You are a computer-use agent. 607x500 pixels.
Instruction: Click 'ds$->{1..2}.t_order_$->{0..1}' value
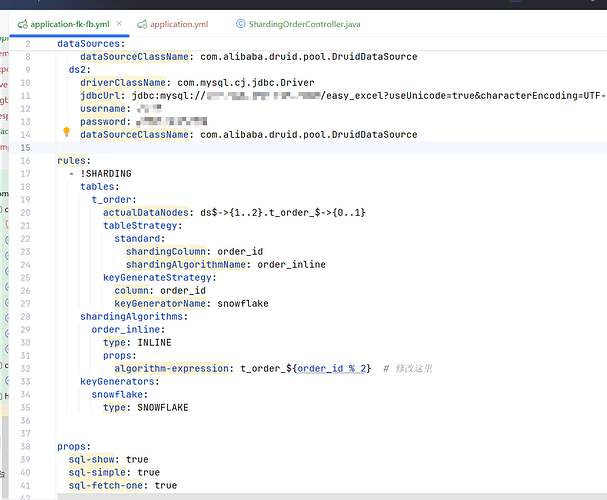[x=283, y=213]
